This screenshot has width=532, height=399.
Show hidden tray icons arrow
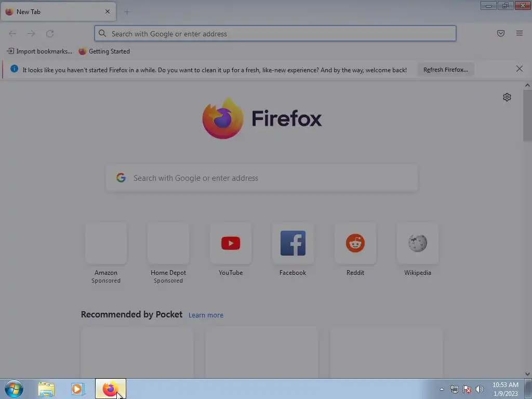[x=442, y=389]
